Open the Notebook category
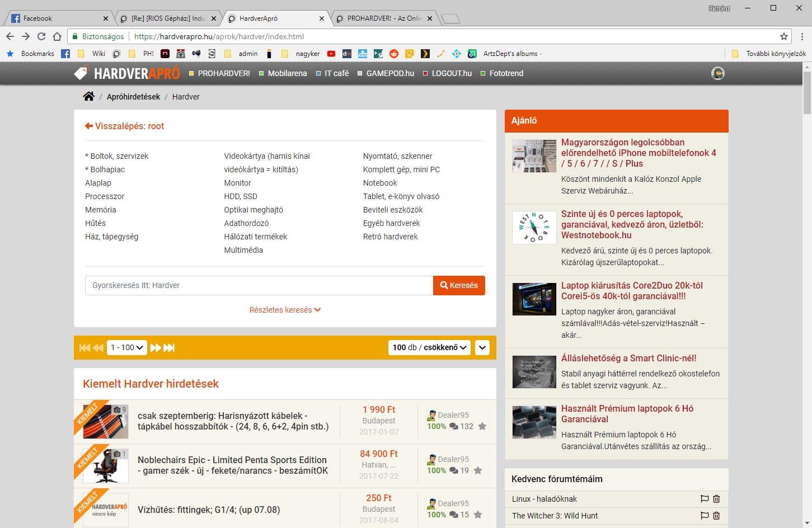The width and height of the screenshot is (812, 528). point(380,183)
